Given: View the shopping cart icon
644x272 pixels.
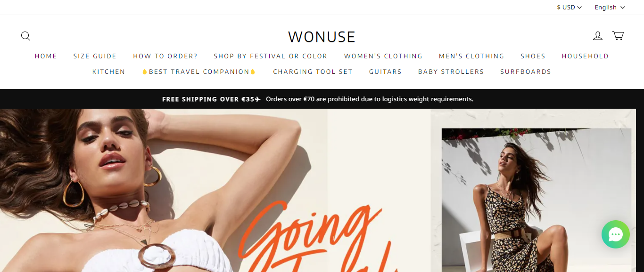Looking at the screenshot, I should 618,36.
